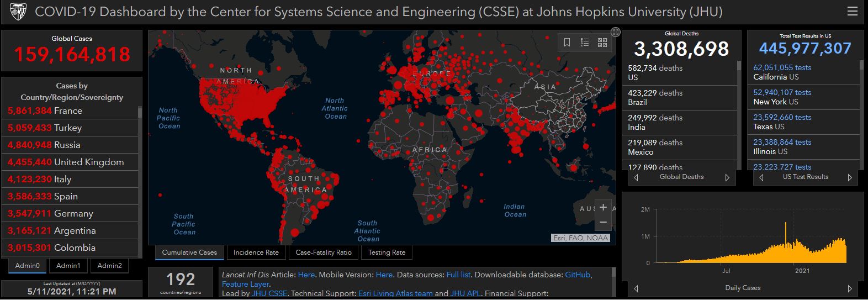Go to next Global Deaths panel page
Image resolution: width=868 pixels, height=300 pixels.
pyautogui.click(x=727, y=177)
